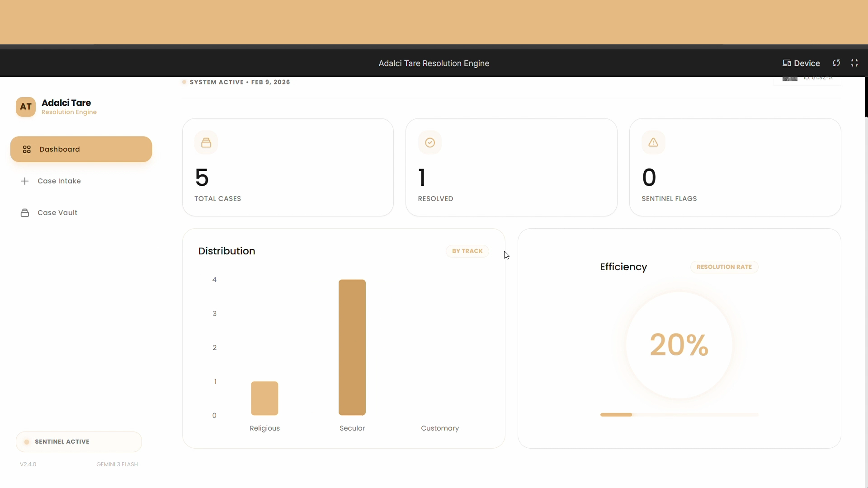
Task: Click the Dashboard grid icon in sidebar
Action: click(x=27, y=150)
